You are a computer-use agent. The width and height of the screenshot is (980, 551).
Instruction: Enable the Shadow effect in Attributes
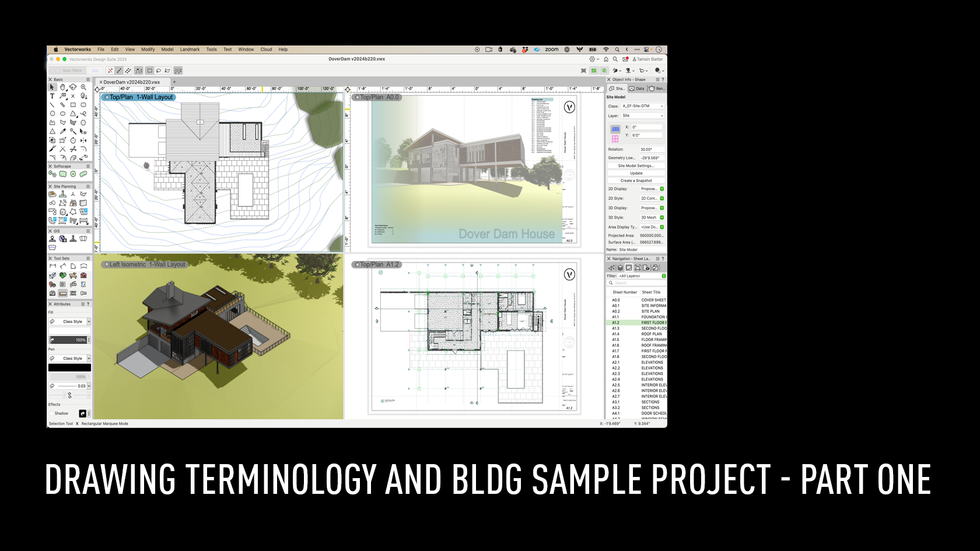pos(52,413)
